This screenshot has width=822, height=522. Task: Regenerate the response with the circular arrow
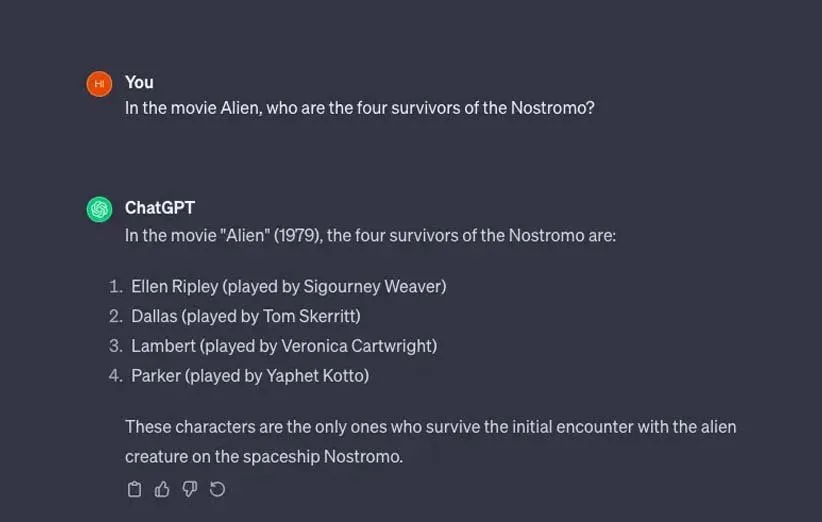pos(217,489)
